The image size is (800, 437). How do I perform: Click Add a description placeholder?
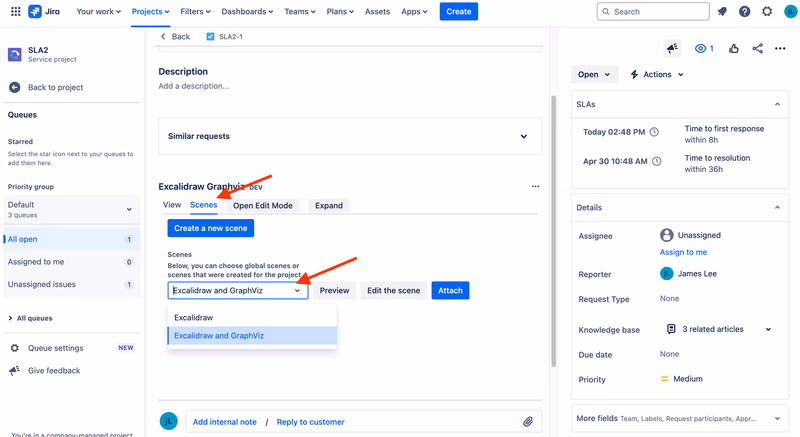[194, 86]
